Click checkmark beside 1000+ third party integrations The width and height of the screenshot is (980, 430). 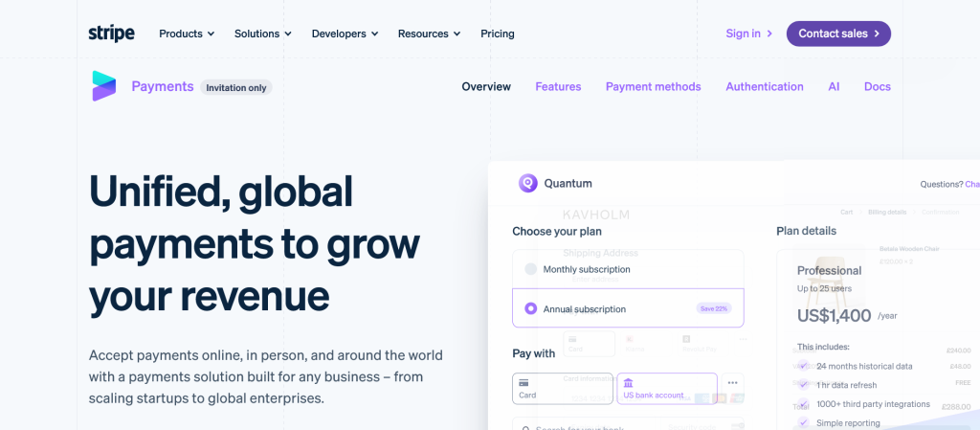coord(804,404)
